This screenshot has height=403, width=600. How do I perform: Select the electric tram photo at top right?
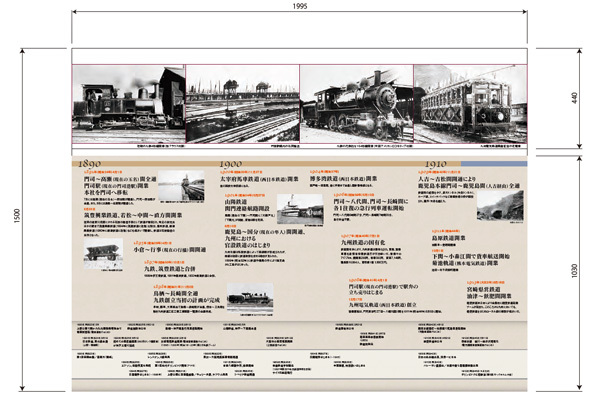click(x=470, y=104)
